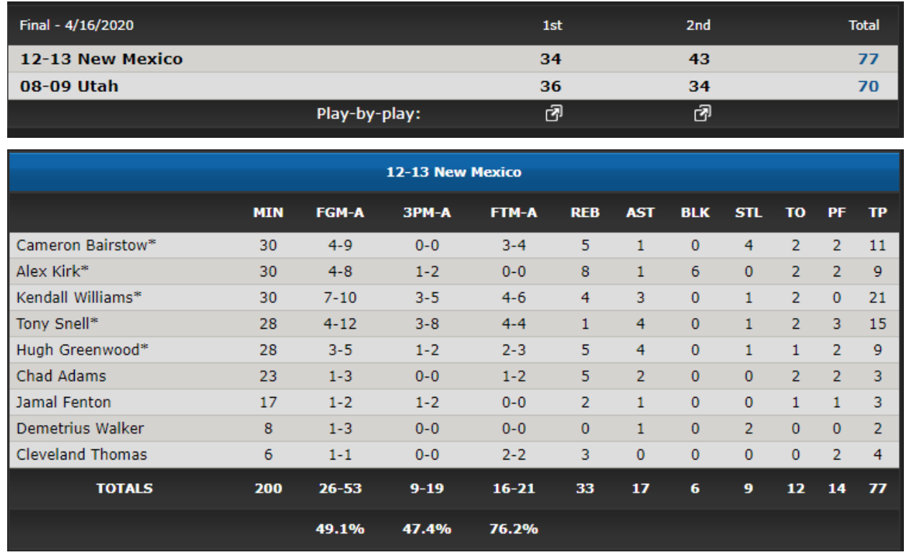Select player Demetrius Walker
This screenshot has height=560, width=924.
[80, 429]
